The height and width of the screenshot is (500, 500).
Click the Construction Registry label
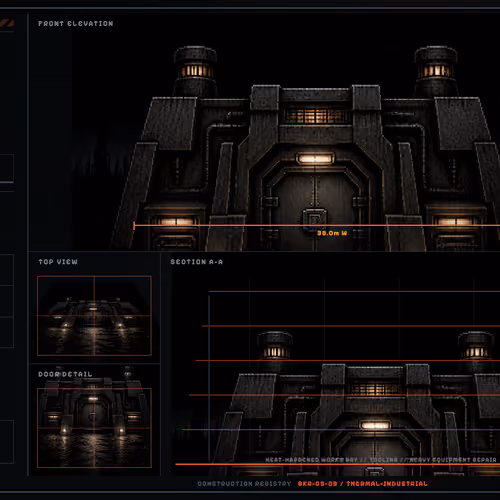coord(244,484)
